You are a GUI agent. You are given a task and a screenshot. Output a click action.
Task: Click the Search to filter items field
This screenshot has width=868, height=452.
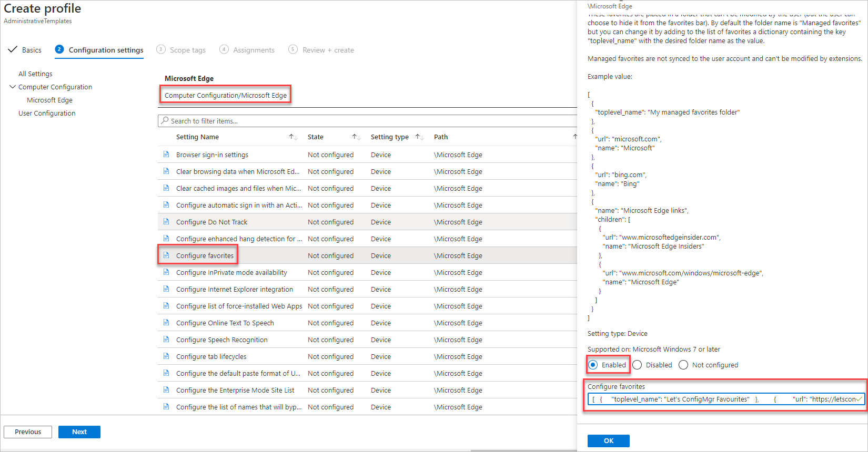[x=367, y=121]
